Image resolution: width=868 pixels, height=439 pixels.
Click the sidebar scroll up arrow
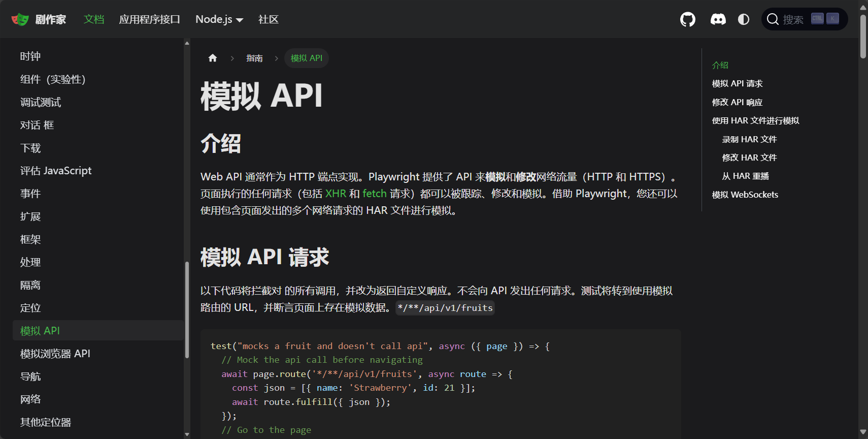pyautogui.click(x=187, y=43)
